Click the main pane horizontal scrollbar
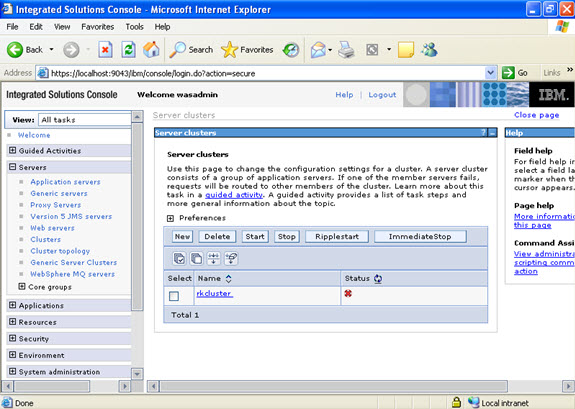The width and height of the screenshot is (575, 409). (334, 386)
